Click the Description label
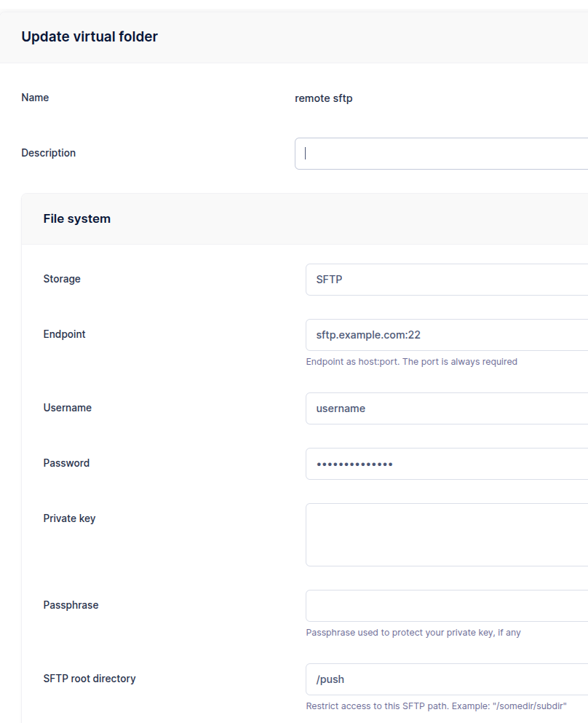588x723 pixels. (x=48, y=153)
